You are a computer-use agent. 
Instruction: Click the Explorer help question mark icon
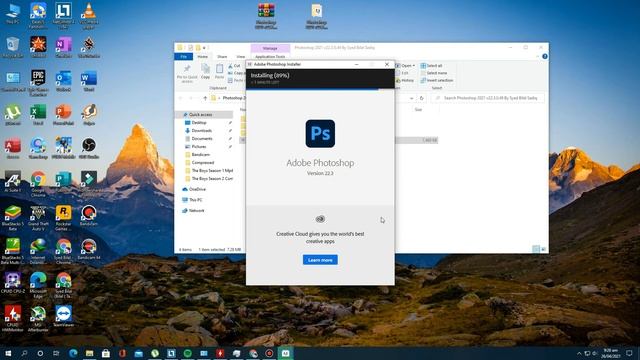[545, 56]
